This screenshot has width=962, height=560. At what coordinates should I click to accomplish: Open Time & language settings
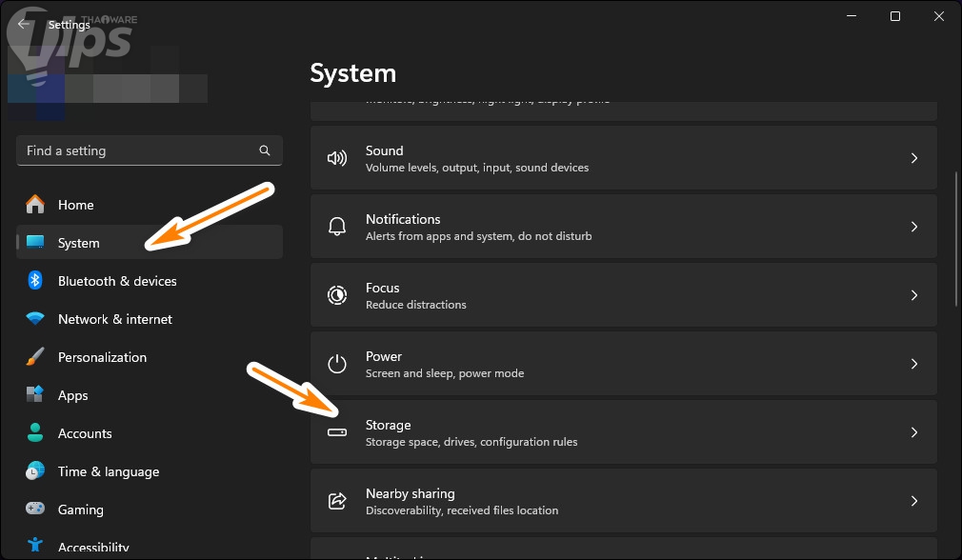click(108, 471)
